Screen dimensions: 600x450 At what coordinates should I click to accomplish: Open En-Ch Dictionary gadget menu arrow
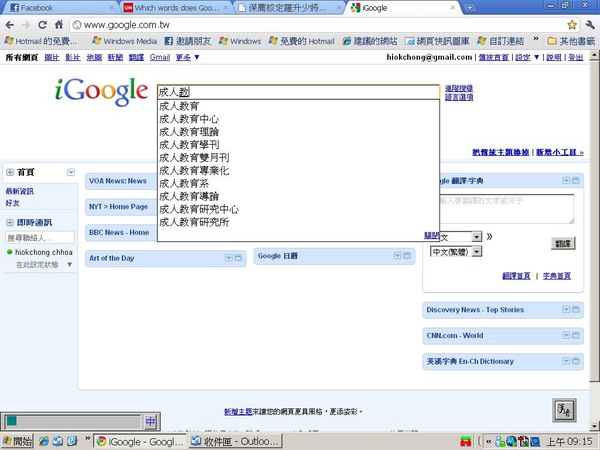566,361
